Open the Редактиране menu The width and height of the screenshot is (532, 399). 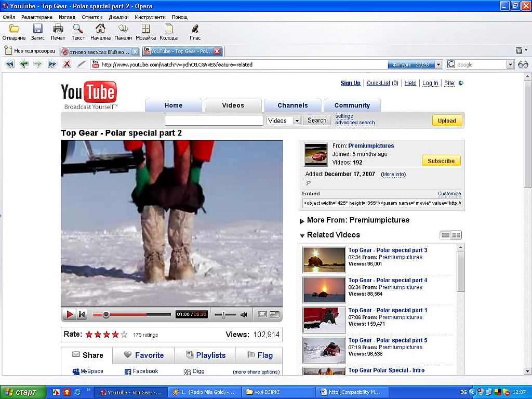click(x=37, y=17)
